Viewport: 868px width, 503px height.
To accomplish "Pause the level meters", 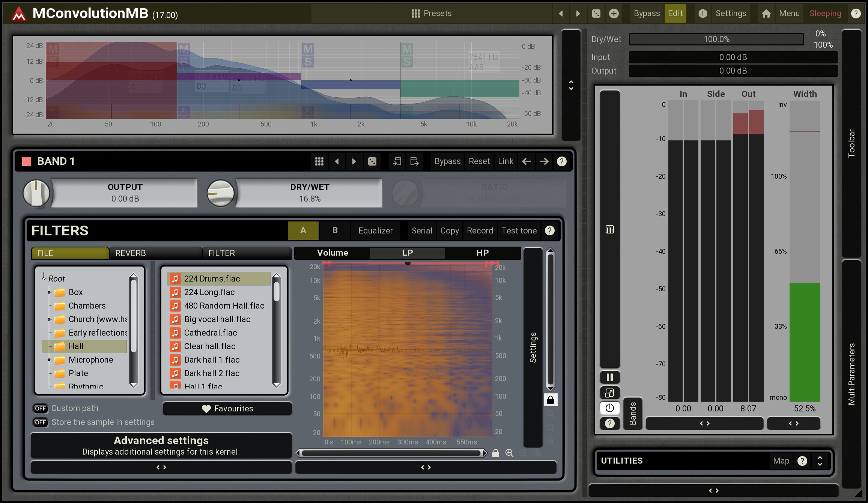I will (x=609, y=377).
